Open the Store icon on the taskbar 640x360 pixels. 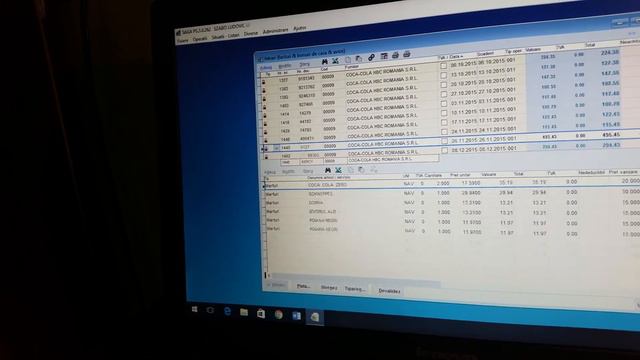[x=261, y=313]
